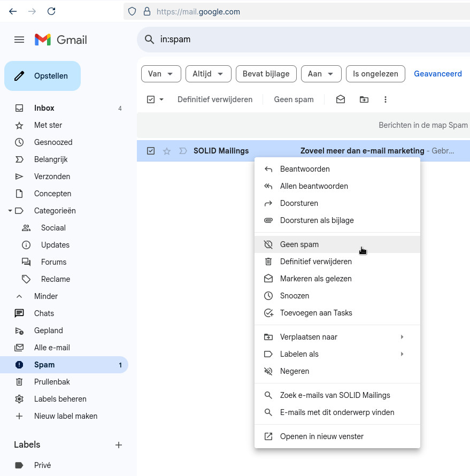The width and height of the screenshot is (470, 476).
Task: Toggle importance marker on SOLID Mailings message
Action: [183, 151]
